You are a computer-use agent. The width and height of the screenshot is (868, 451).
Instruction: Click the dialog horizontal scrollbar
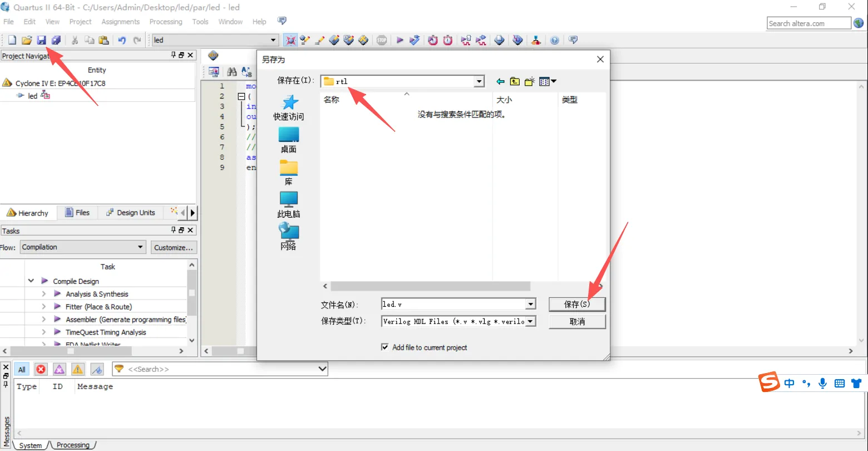[430, 286]
